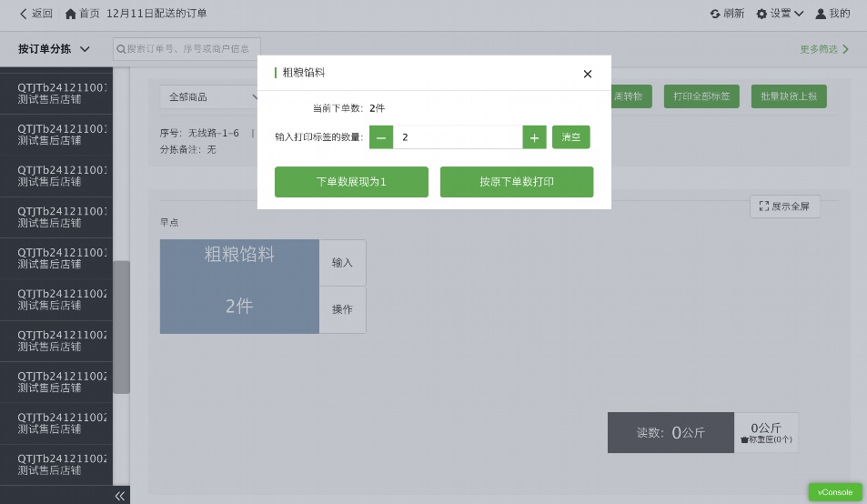This screenshot has width=867, height=504.
Task: Collapse sidebar with double-arrow icon
Action: coord(119,496)
